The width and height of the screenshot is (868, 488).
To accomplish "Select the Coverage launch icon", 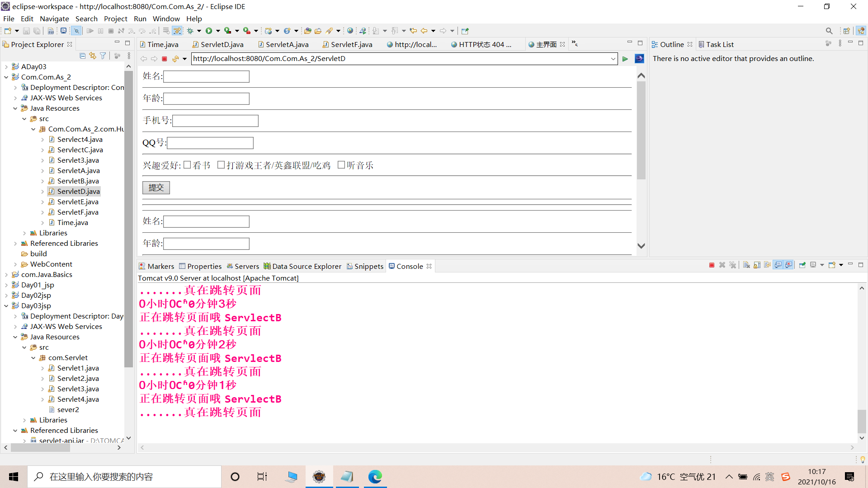I will 228,31.
